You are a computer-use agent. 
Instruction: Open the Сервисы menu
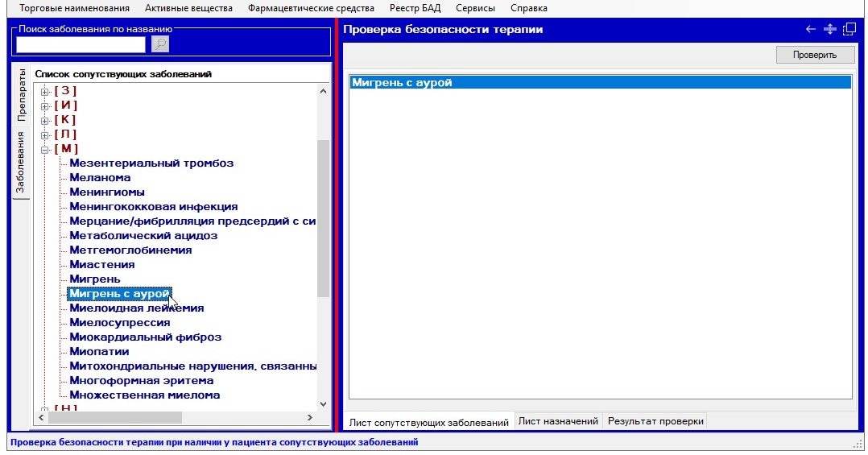pos(475,8)
